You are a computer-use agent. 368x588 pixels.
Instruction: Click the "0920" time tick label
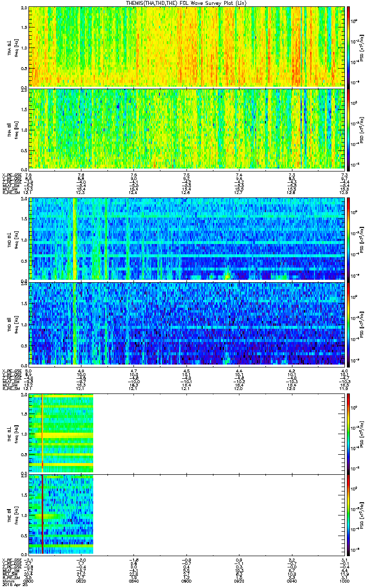239,580
